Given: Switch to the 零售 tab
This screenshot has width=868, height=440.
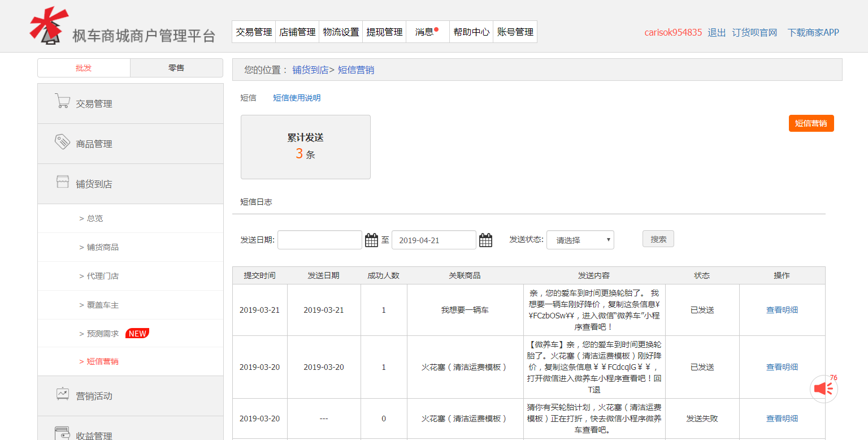Looking at the screenshot, I should click(176, 68).
